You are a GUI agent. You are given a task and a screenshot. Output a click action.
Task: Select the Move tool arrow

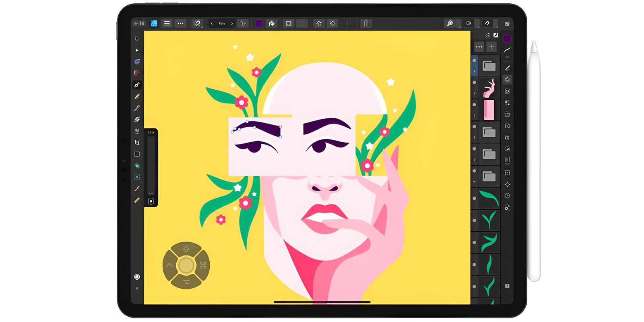pos(137,50)
